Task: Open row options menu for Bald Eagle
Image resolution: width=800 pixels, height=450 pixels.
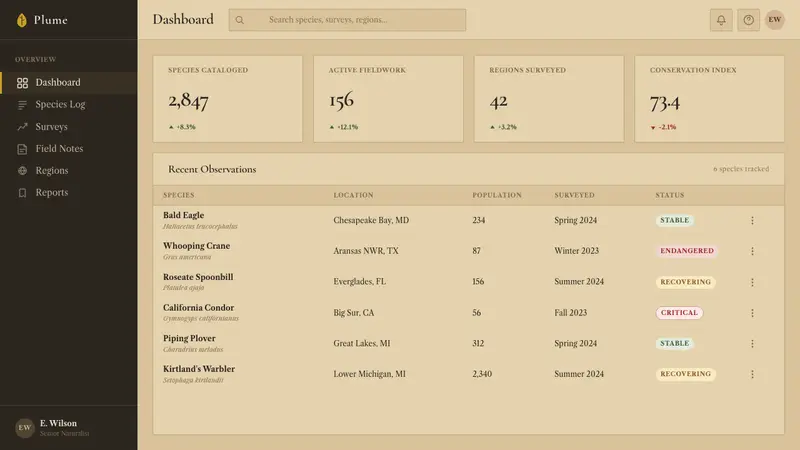Action: [x=752, y=220]
